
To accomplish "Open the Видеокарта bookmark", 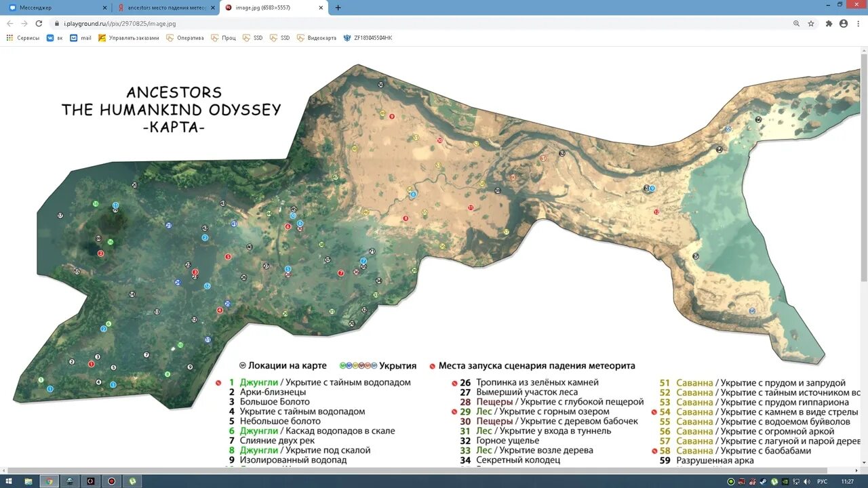I will coord(317,38).
